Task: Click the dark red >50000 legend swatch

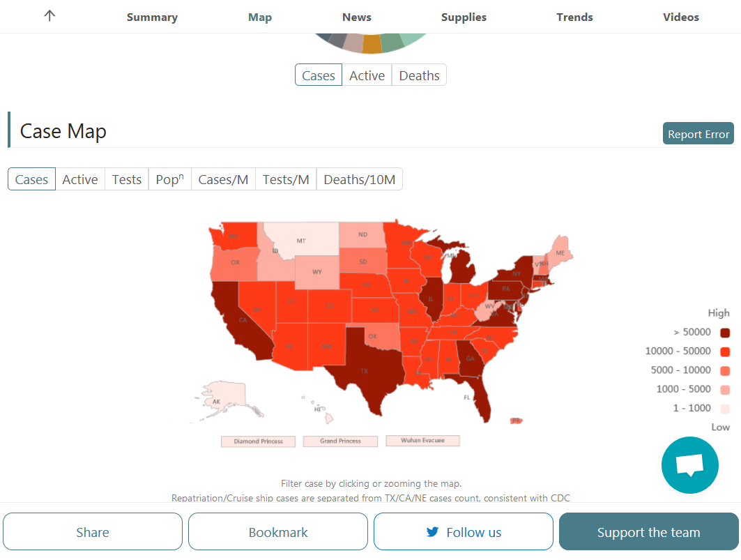Action: click(725, 333)
